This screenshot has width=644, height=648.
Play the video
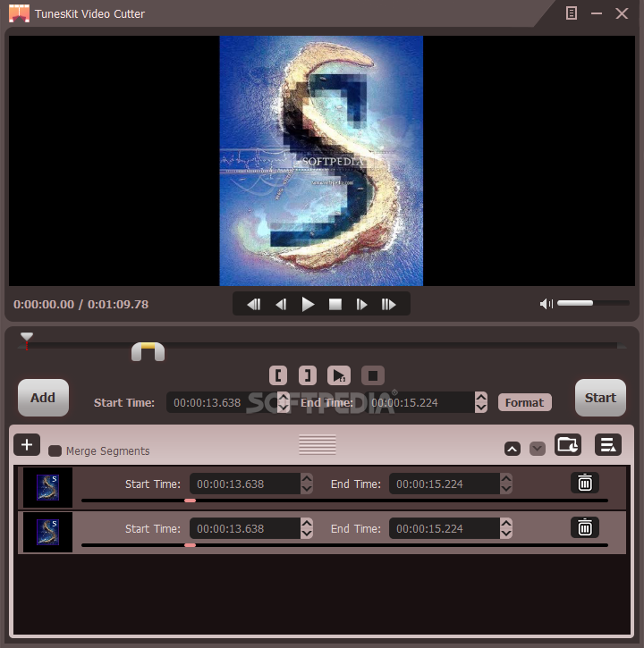(x=309, y=305)
